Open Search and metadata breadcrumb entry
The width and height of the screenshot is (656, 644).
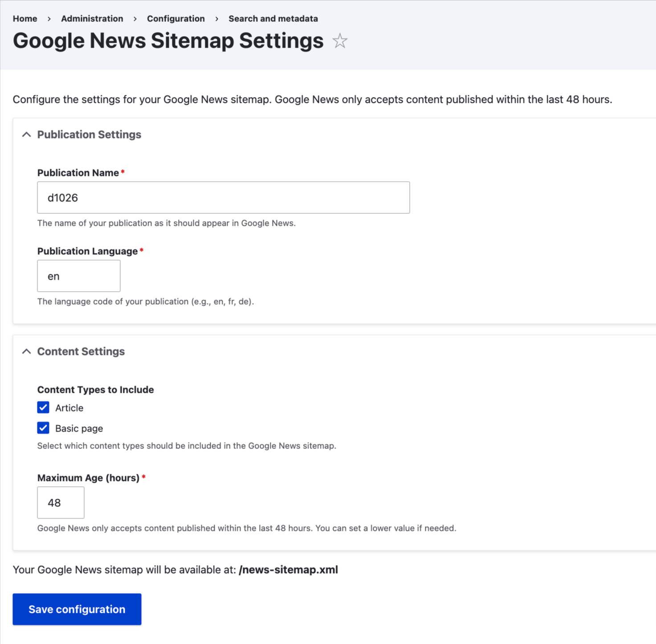click(x=273, y=19)
